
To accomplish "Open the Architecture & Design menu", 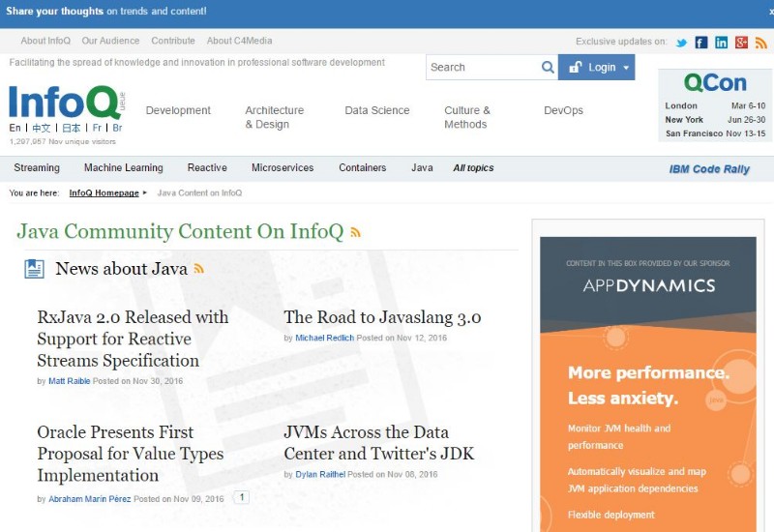I will click(x=275, y=117).
